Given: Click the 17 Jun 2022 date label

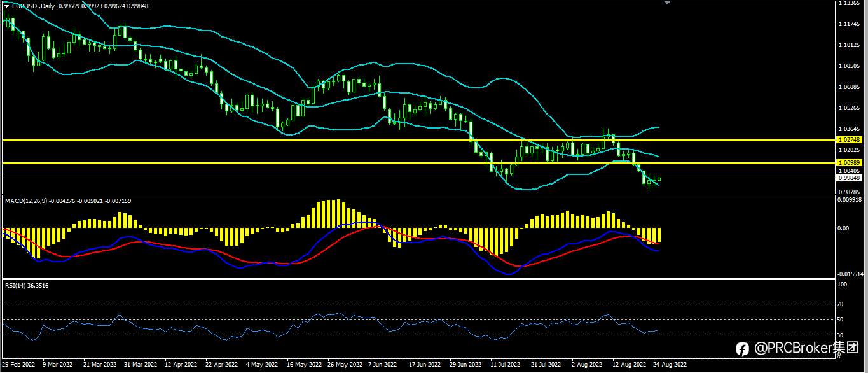Looking at the screenshot, I should tap(425, 365).
